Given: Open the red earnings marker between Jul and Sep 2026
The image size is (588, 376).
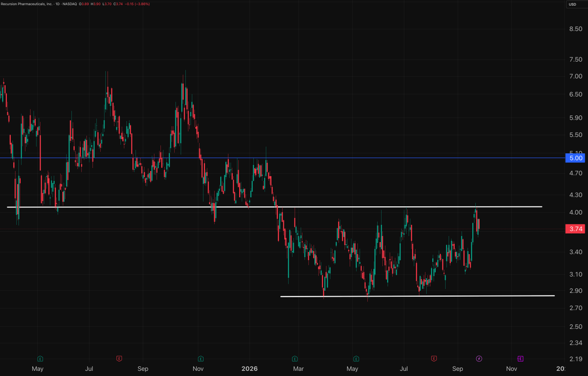Looking at the screenshot, I should [x=434, y=358].
